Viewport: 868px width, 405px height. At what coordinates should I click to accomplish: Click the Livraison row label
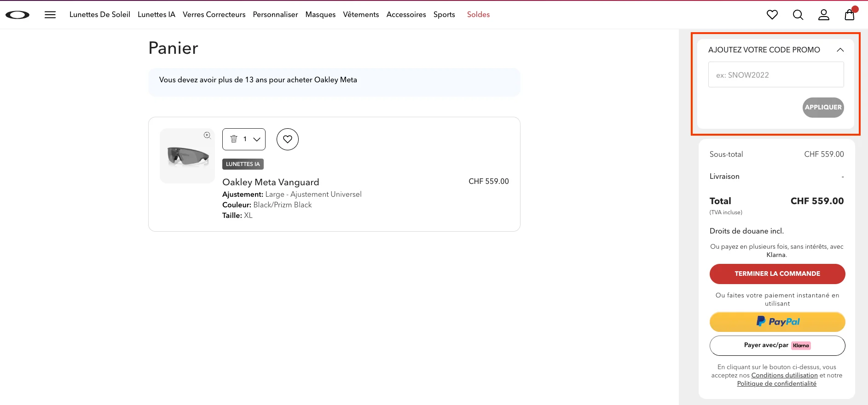[724, 177]
